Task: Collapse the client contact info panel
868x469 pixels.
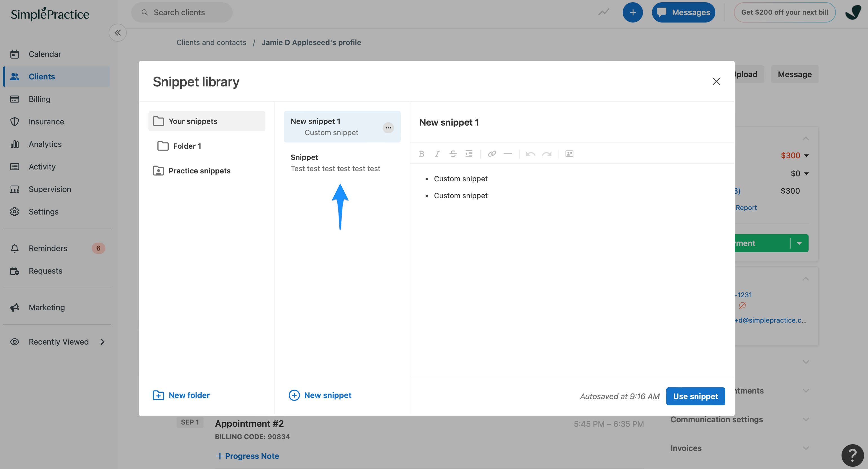Action: pos(806,279)
